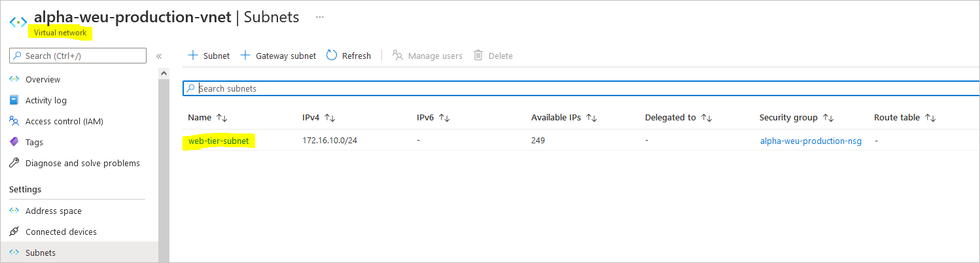980x263 pixels.
Task: Focus the Search subnets field
Action: [581, 88]
